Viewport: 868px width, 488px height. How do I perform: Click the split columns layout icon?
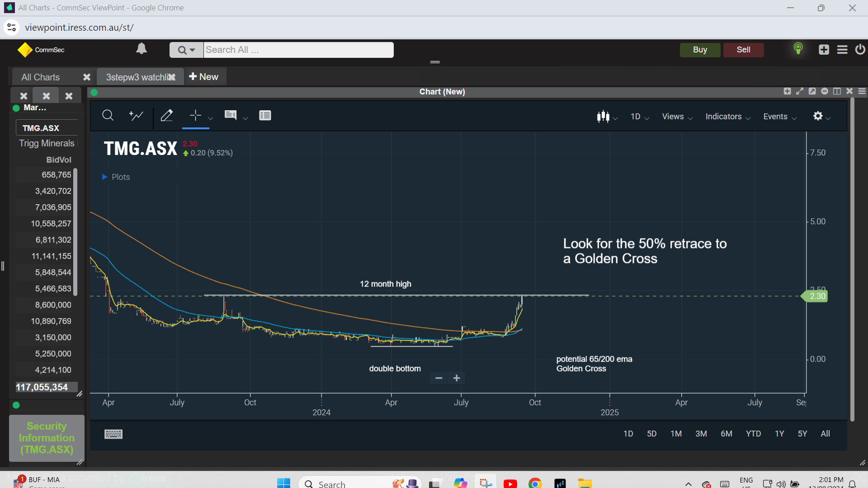(837, 91)
